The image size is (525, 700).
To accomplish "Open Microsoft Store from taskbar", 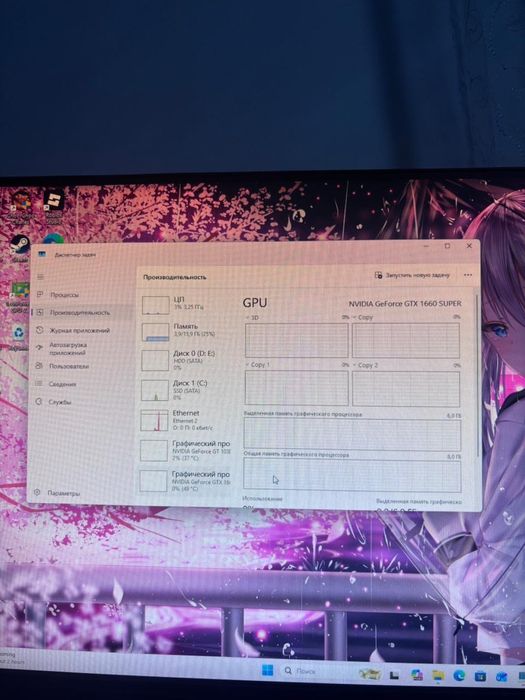I will point(480,676).
